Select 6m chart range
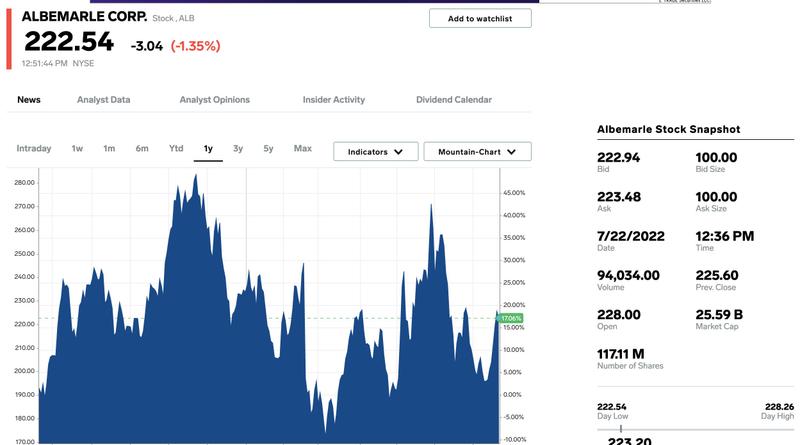The height and width of the screenshot is (445, 800). pyautogui.click(x=142, y=149)
